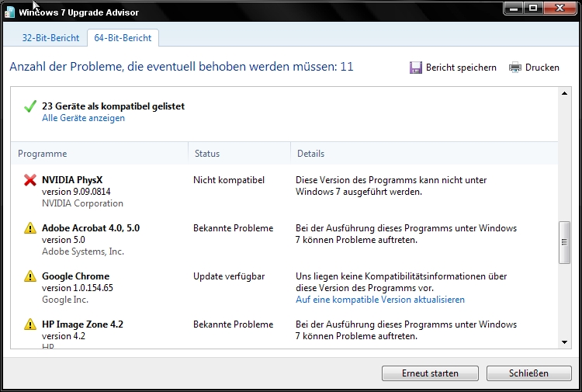This screenshot has height=392, width=582.
Task: Click the scrollbar down arrow
Action: 565,342
